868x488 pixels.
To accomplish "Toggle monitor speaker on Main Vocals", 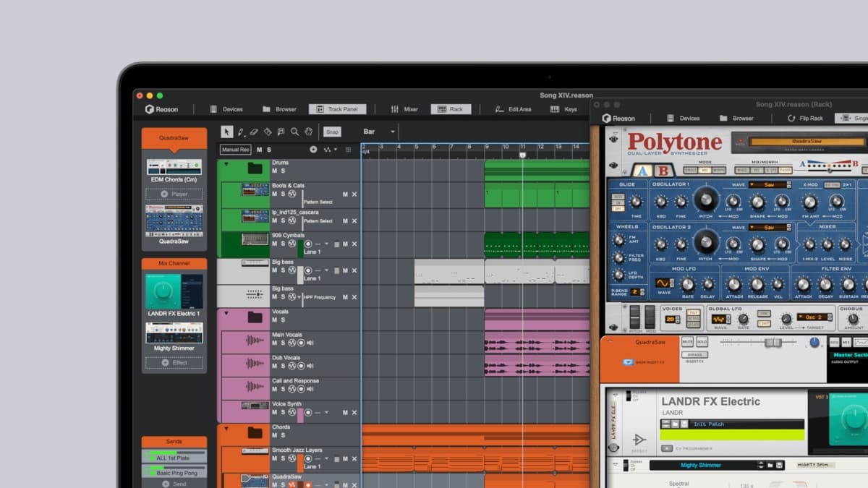I will (x=310, y=343).
